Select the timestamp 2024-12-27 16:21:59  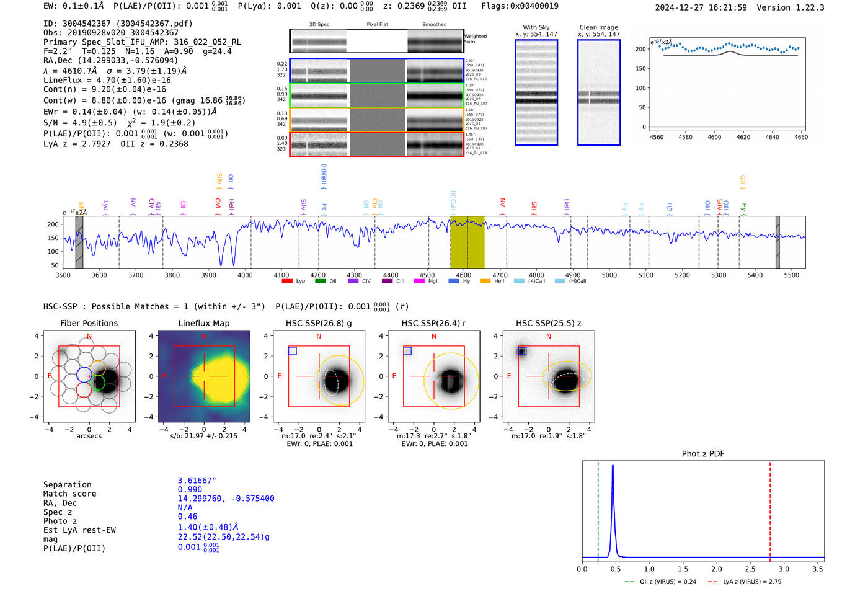[701, 7]
